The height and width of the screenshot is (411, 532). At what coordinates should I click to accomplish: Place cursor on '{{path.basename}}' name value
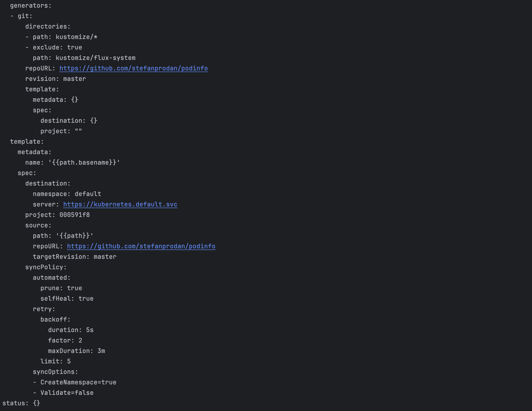(x=84, y=163)
